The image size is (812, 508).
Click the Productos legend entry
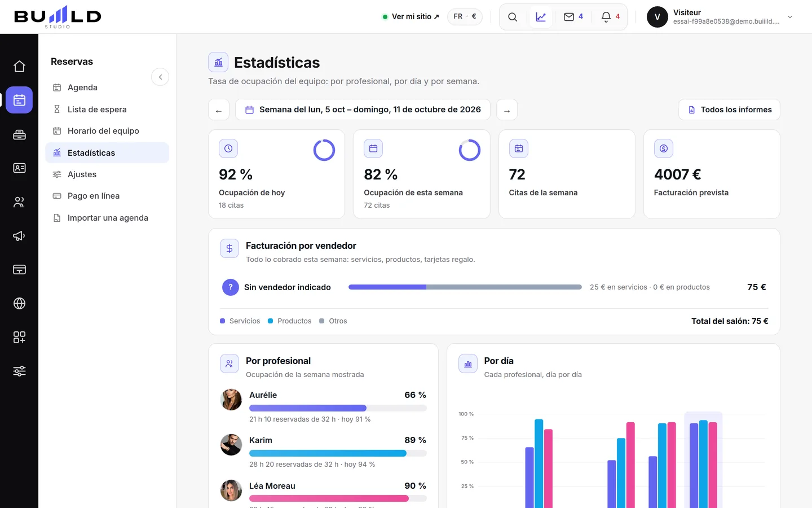click(290, 321)
